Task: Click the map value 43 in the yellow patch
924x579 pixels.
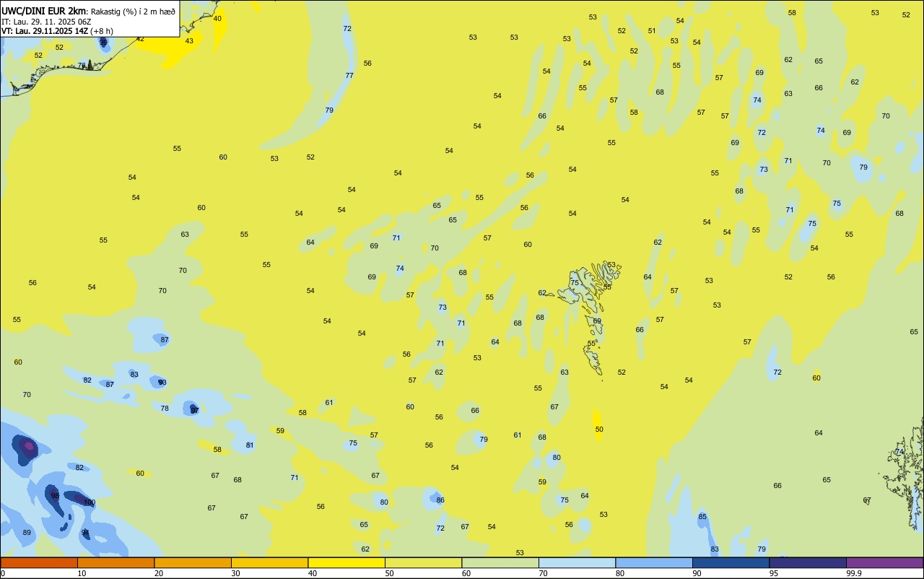Action: (189, 41)
